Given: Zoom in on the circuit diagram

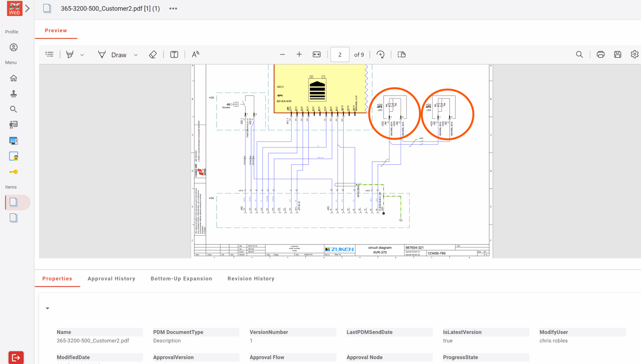Looking at the screenshot, I should pos(299,54).
